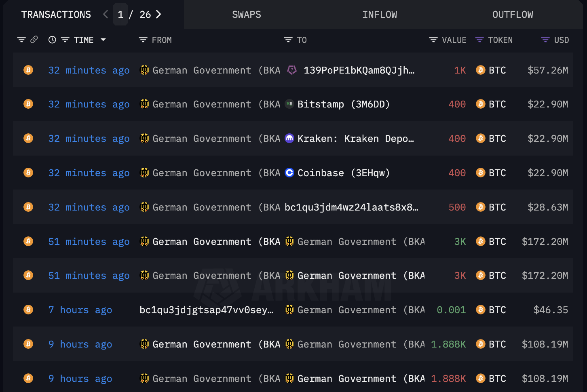The width and height of the screenshot is (587, 392).
Task: Click the Bitstamp exchange logo icon
Action: [289, 104]
